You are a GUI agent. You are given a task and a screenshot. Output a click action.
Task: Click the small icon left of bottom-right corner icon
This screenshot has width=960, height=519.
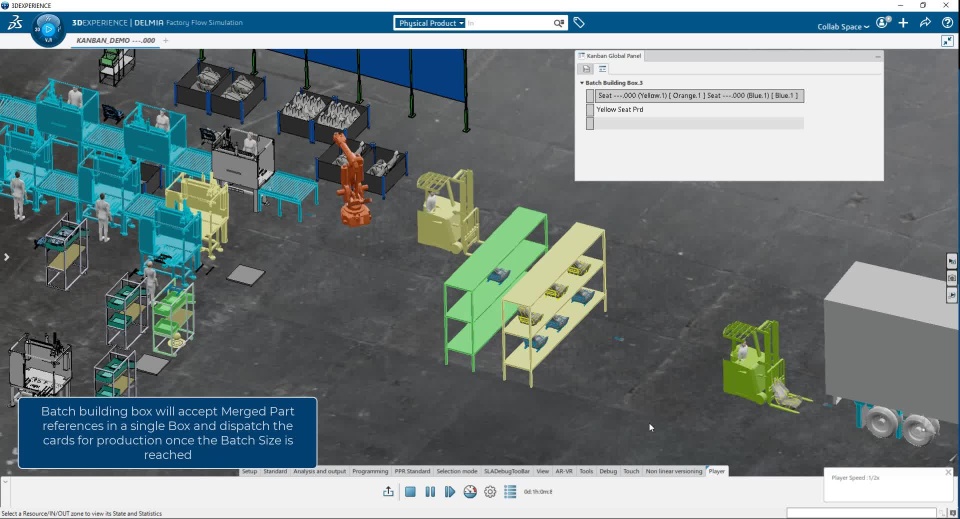pos(942,513)
